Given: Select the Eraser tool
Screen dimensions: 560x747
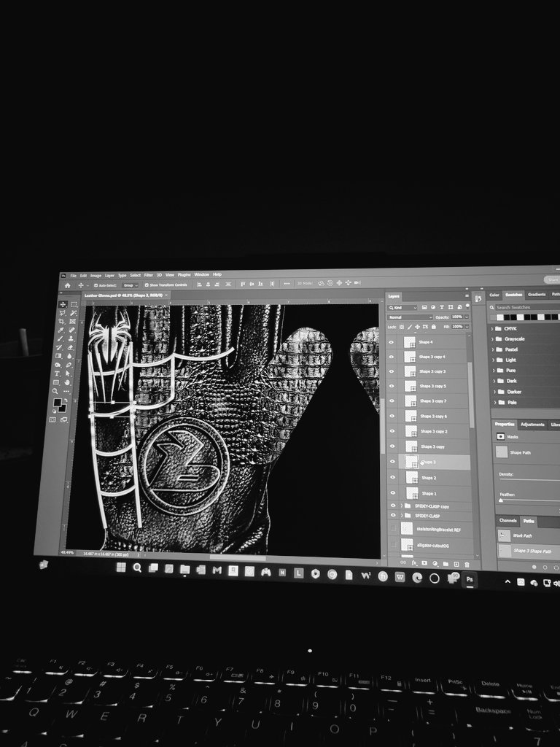Looking at the screenshot, I should pos(71,348).
